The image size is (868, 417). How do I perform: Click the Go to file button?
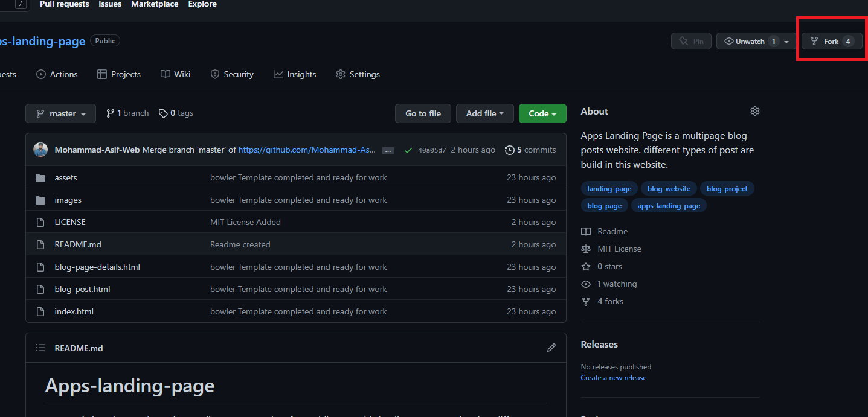pyautogui.click(x=423, y=113)
